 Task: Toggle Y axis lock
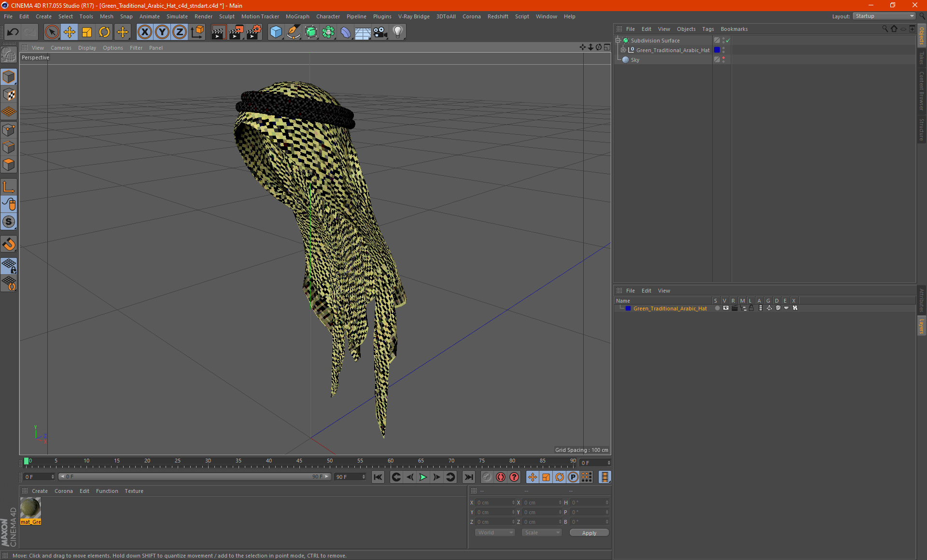pos(162,32)
